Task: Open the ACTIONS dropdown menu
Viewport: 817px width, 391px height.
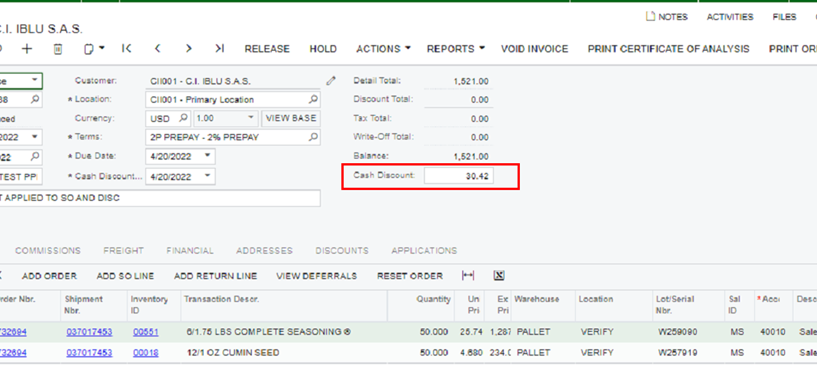Action: pos(383,49)
